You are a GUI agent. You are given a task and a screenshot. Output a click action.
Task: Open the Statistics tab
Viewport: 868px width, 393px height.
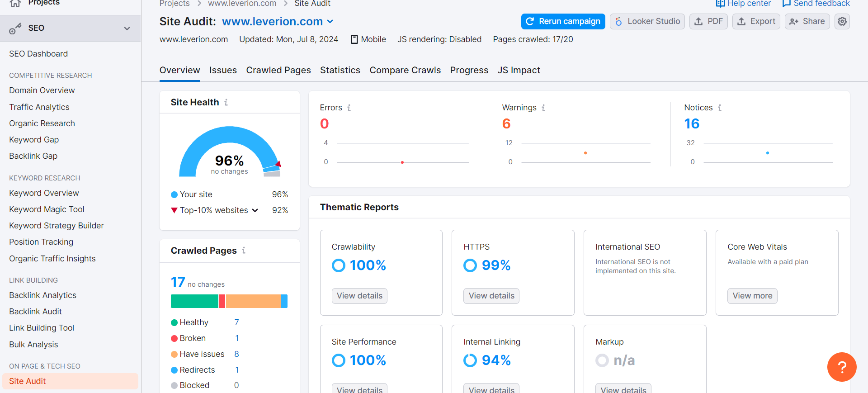(x=340, y=70)
